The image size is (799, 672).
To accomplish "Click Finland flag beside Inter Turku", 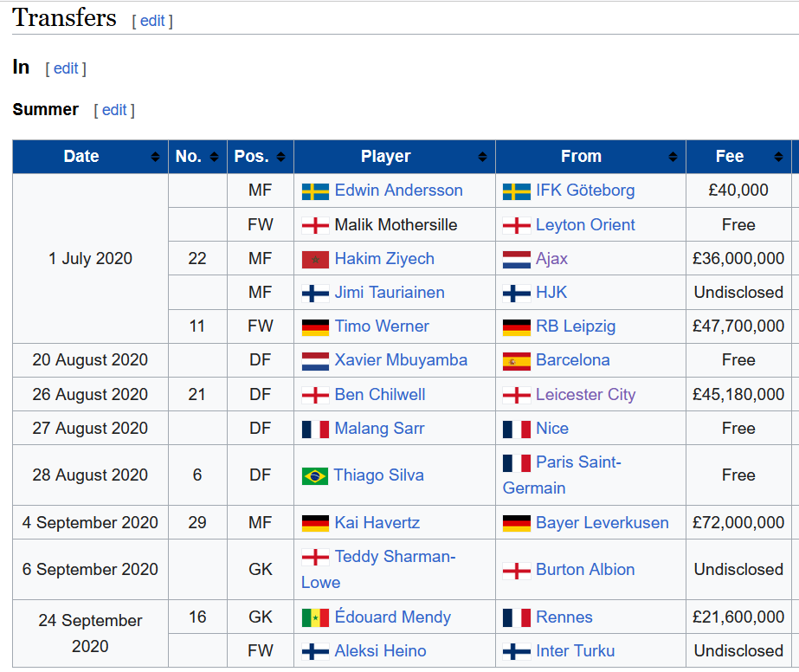I will [x=516, y=651].
